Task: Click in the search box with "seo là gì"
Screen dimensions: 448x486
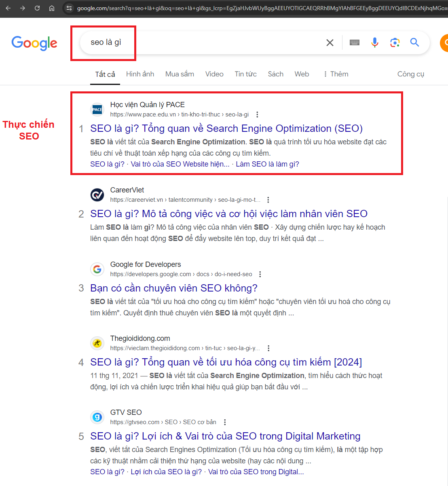Action: pos(202,42)
